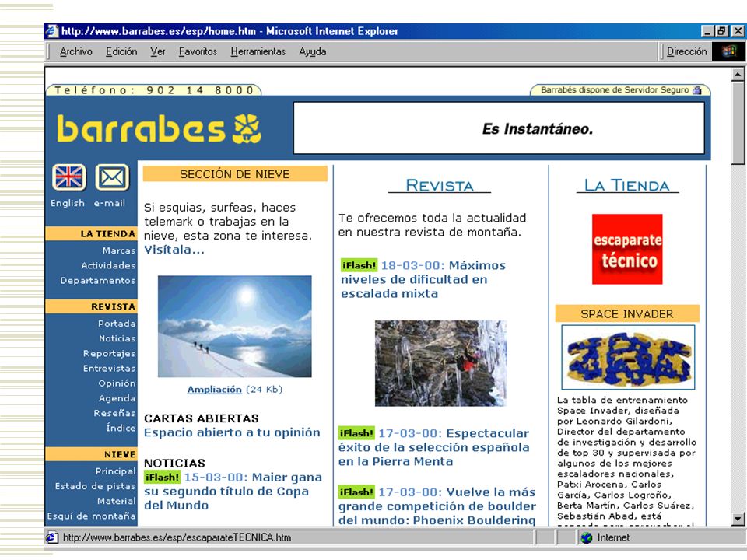Click the Material sidebar link

(x=116, y=501)
